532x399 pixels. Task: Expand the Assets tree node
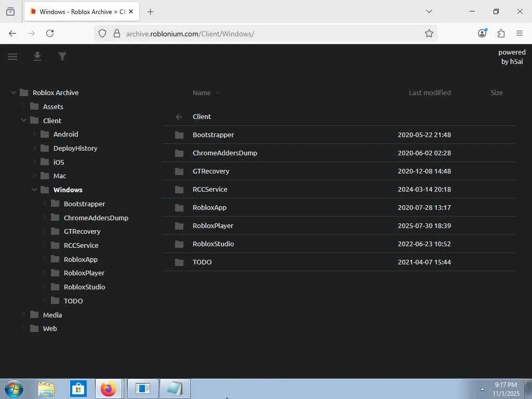24,107
